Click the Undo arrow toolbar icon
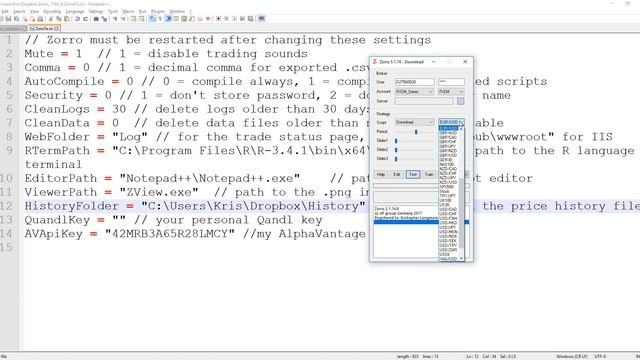 click(x=78, y=19)
